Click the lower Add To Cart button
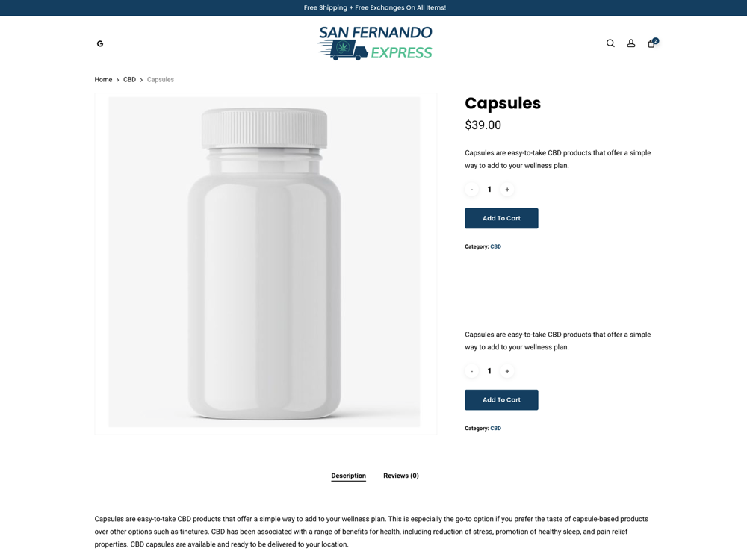 tap(501, 400)
